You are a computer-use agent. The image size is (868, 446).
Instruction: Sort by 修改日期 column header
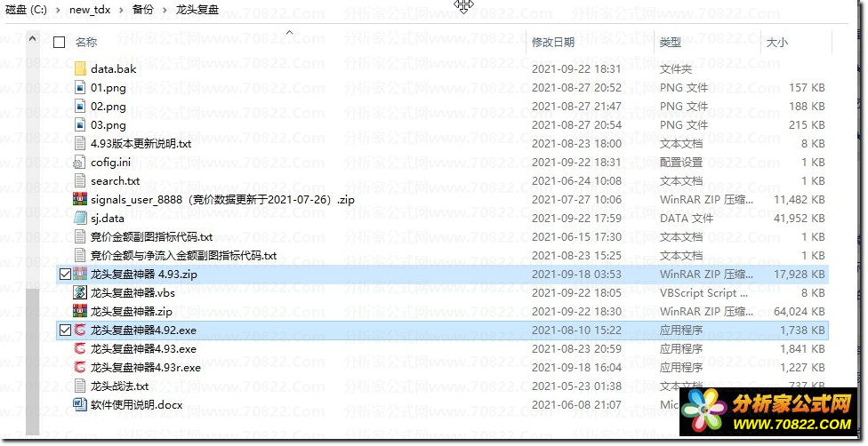(553, 42)
